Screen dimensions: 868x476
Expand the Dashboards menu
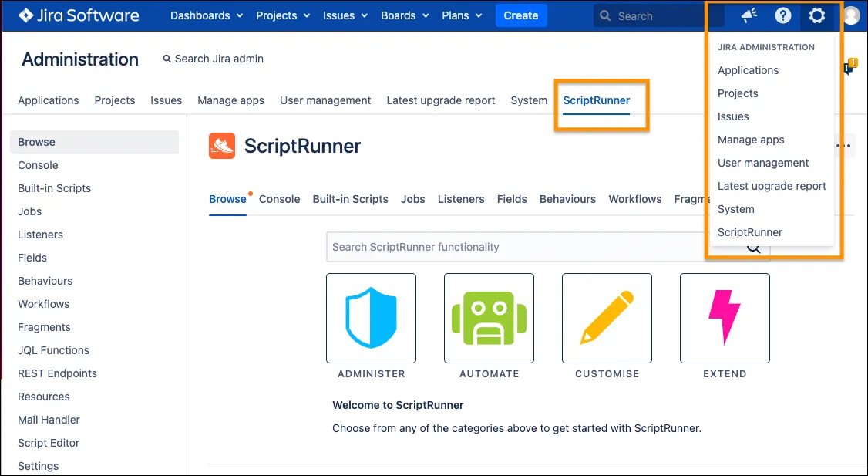[x=207, y=15]
